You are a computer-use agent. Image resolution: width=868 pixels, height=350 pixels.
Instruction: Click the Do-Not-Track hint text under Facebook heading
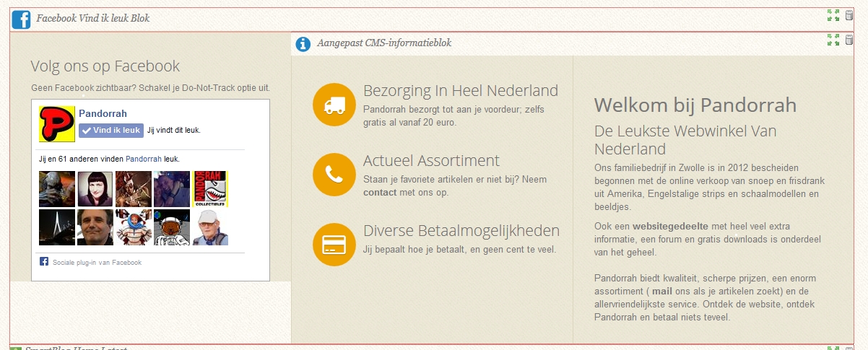click(x=150, y=87)
